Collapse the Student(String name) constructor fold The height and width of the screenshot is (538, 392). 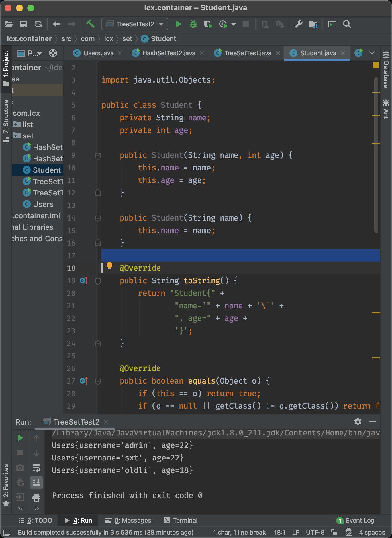(98, 218)
